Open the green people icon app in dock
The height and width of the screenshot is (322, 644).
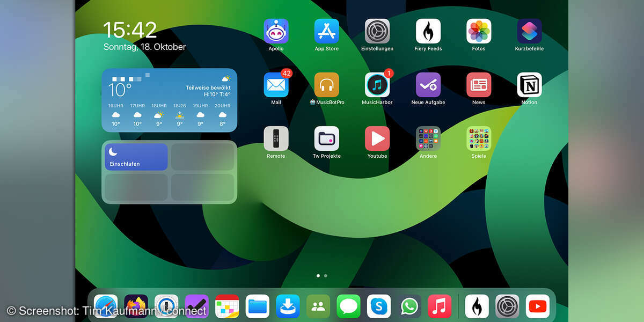click(x=318, y=306)
